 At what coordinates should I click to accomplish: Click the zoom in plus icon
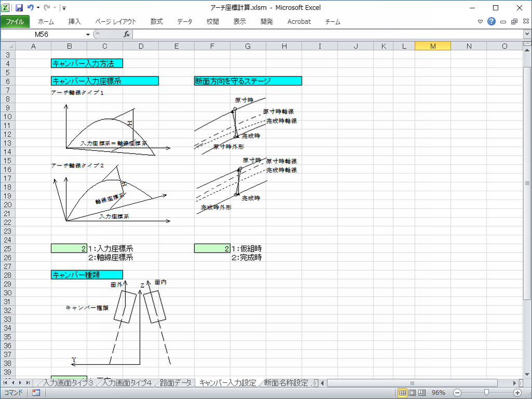coord(517,393)
